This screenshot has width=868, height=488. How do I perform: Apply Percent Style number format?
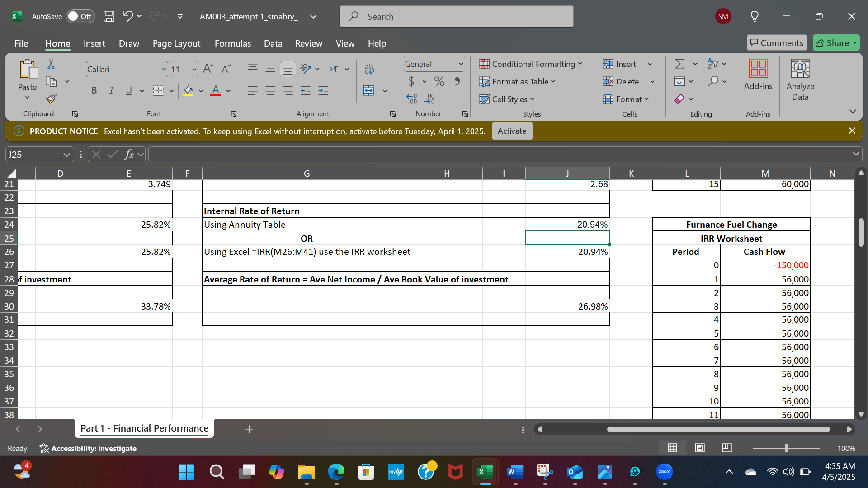[438, 82]
